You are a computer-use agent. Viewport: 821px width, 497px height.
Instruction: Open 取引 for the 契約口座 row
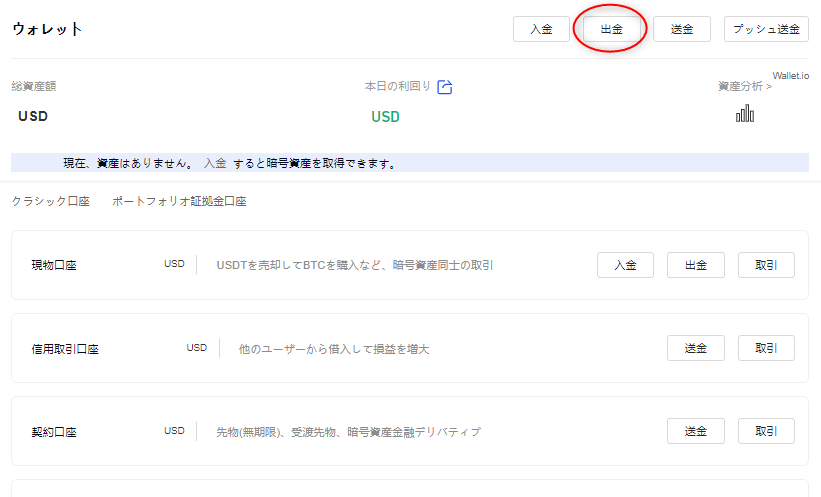click(x=766, y=431)
